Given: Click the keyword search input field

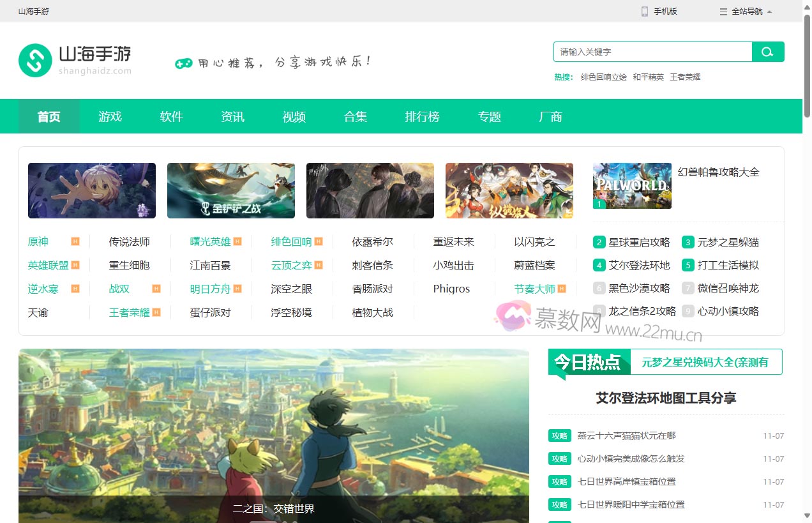Looking at the screenshot, I should pos(652,51).
